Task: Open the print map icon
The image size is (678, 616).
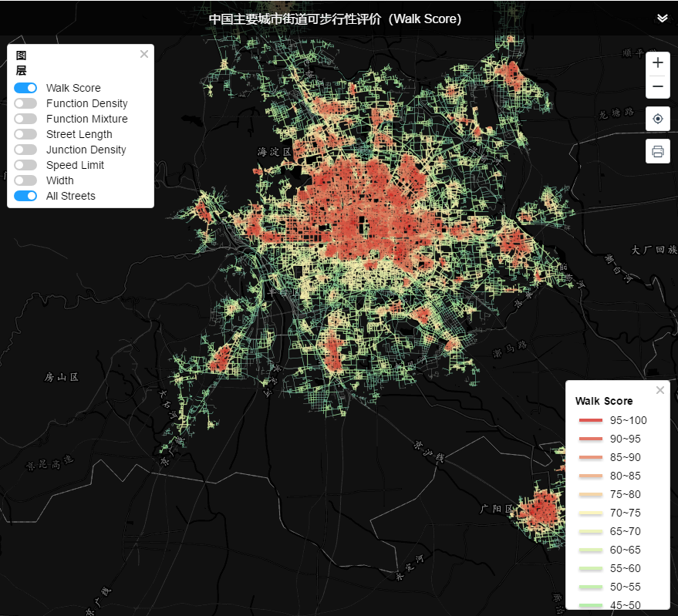Action: click(x=658, y=151)
